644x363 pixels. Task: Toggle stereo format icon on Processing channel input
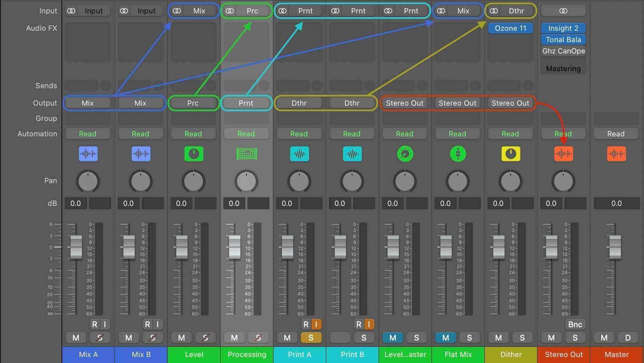[230, 11]
